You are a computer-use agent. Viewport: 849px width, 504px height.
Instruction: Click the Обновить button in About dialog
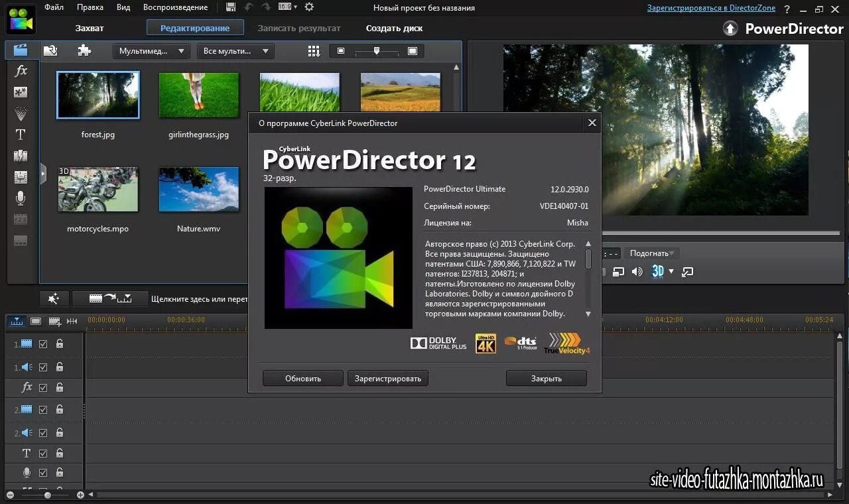coord(303,378)
